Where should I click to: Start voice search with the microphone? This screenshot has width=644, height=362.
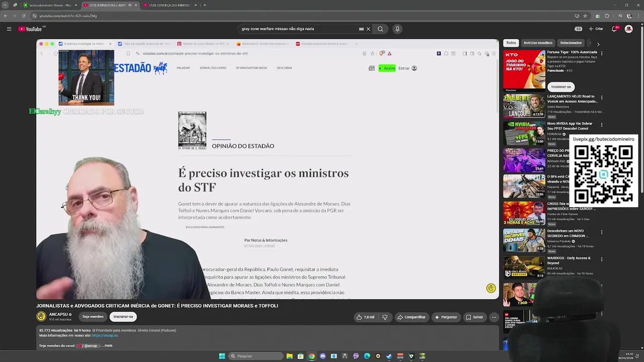397,29
